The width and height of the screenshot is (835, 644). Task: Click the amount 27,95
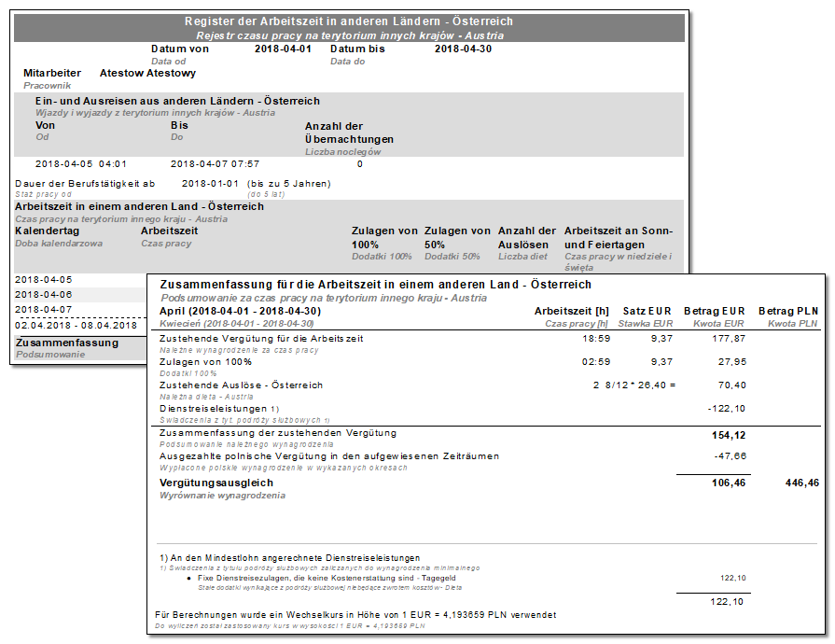731,362
